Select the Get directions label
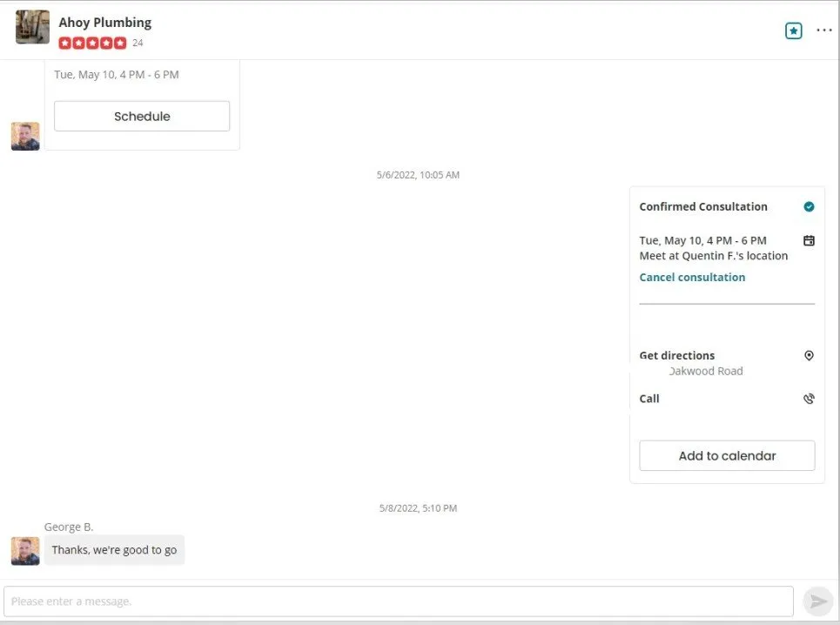Image resolution: width=840 pixels, height=625 pixels. tap(676, 355)
